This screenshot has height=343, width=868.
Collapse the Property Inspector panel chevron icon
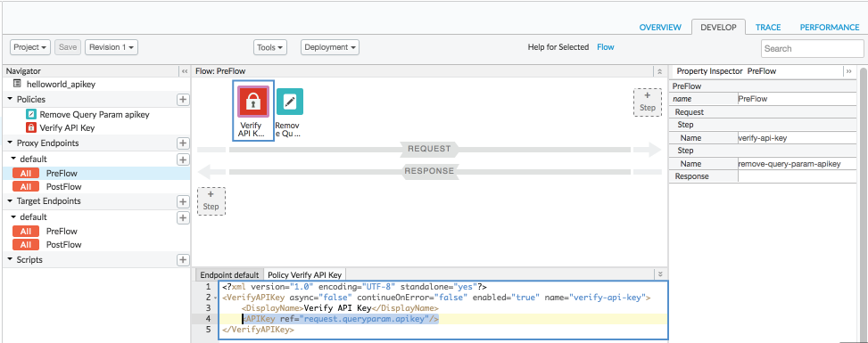pos(848,71)
